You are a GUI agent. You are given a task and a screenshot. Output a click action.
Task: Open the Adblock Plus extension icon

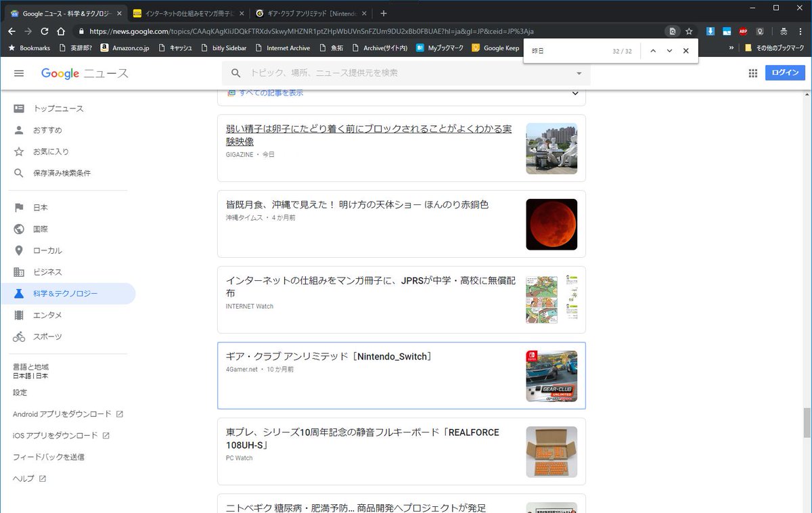coord(743,31)
